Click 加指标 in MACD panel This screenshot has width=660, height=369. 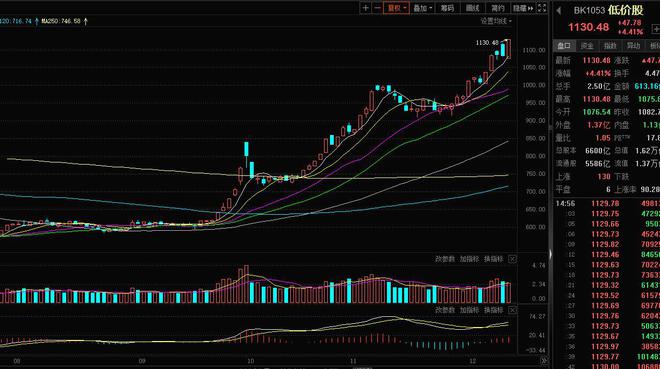pyautogui.click(x=469, y=310)
